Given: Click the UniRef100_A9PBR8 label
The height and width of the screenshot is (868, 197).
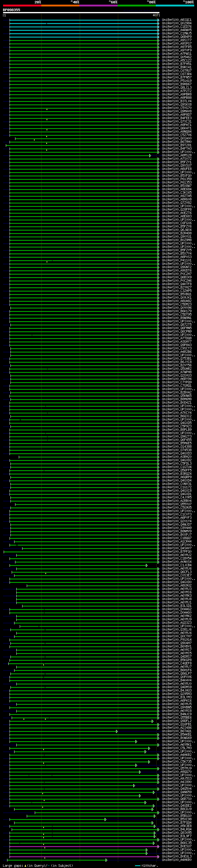Looking at the screenshot, I should tap(176, 94).
